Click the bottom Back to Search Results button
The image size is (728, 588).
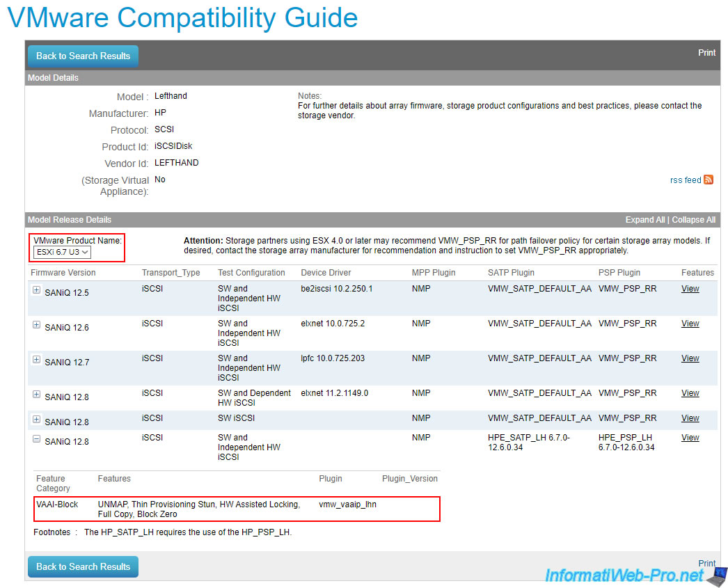pos(83,566)
